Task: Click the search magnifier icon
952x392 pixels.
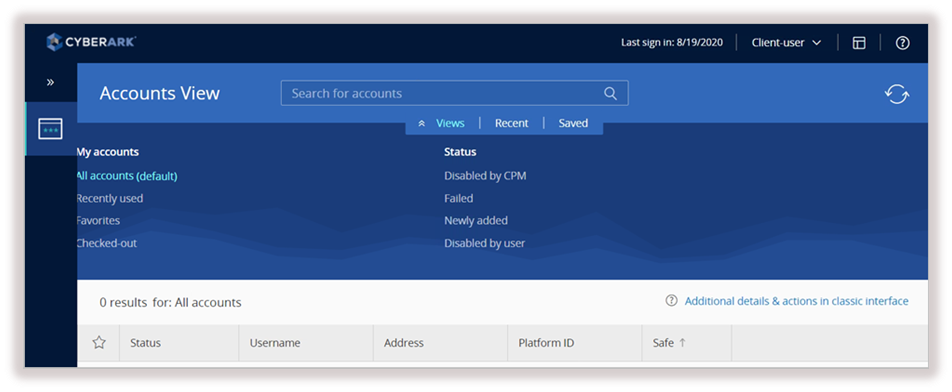Action: pos(610,93)
